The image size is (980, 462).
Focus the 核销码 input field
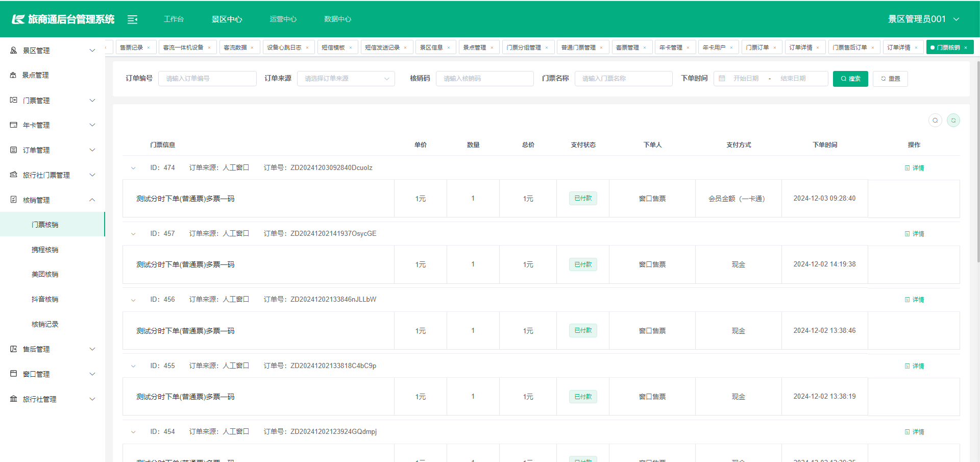click(x=485, y=79)
